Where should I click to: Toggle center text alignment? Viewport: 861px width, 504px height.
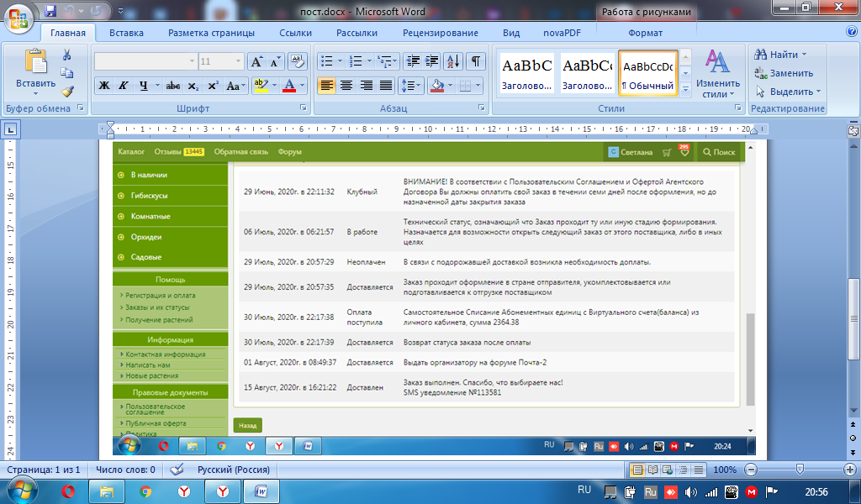click(x=346, y=86)
